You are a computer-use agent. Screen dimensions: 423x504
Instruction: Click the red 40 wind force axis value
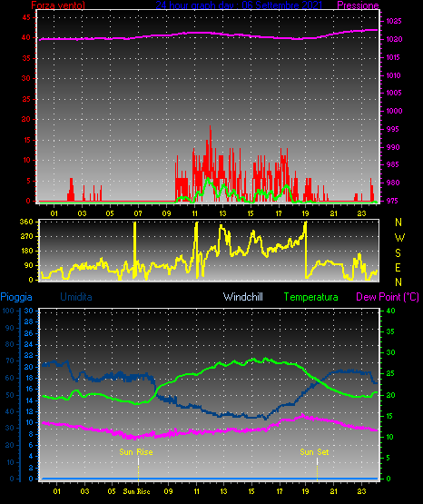tap(26, 37)
